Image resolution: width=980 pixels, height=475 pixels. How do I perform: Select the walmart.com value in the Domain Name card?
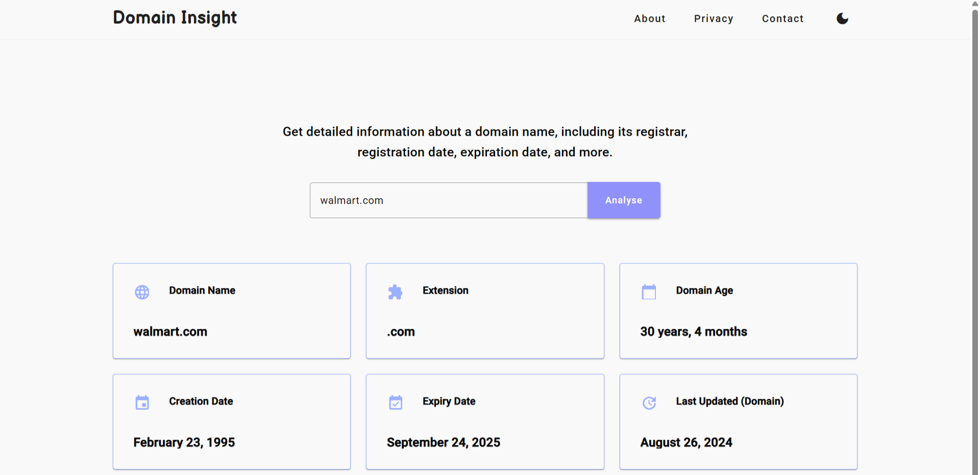(170, 332)
